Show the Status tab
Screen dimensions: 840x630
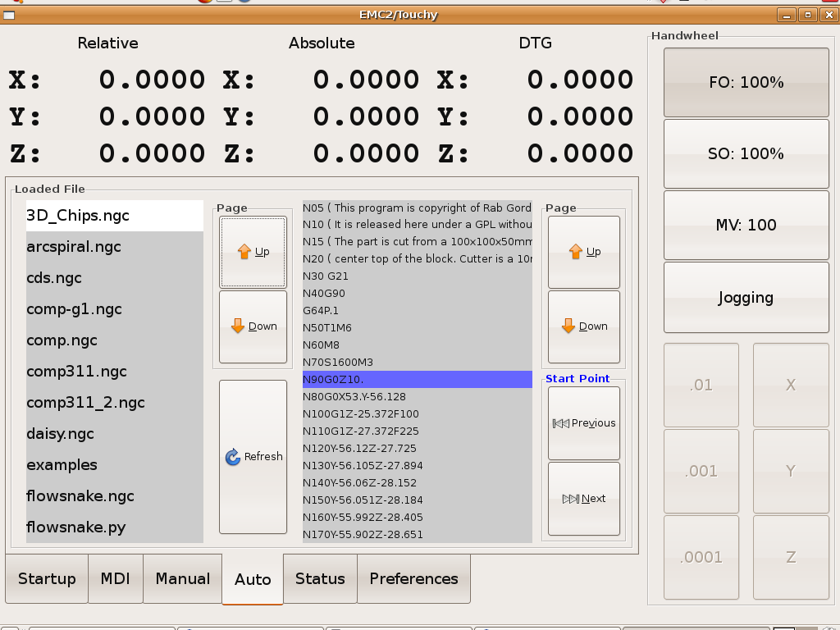click(x=321, y=579)
